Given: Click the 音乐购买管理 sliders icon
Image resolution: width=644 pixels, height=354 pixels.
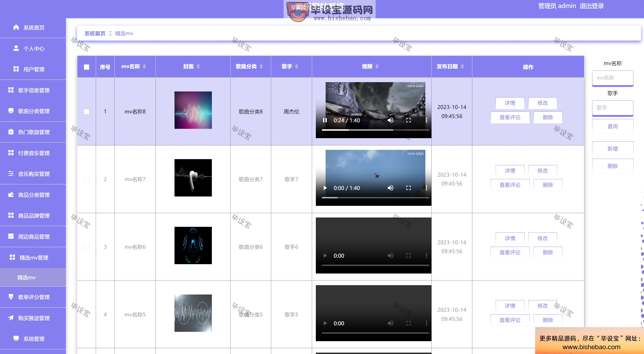Looking at the screenshot, I should (11, 173).
